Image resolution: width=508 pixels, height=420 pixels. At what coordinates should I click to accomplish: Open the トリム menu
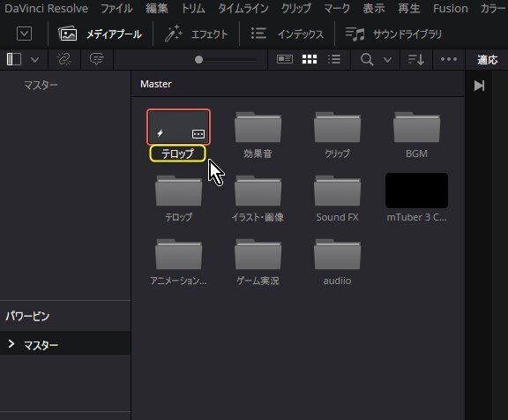click(x=193, y=9)
